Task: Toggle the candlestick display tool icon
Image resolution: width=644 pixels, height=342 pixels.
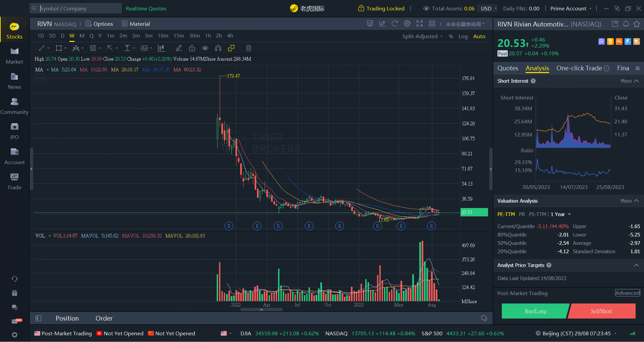Action: [161, 48]
